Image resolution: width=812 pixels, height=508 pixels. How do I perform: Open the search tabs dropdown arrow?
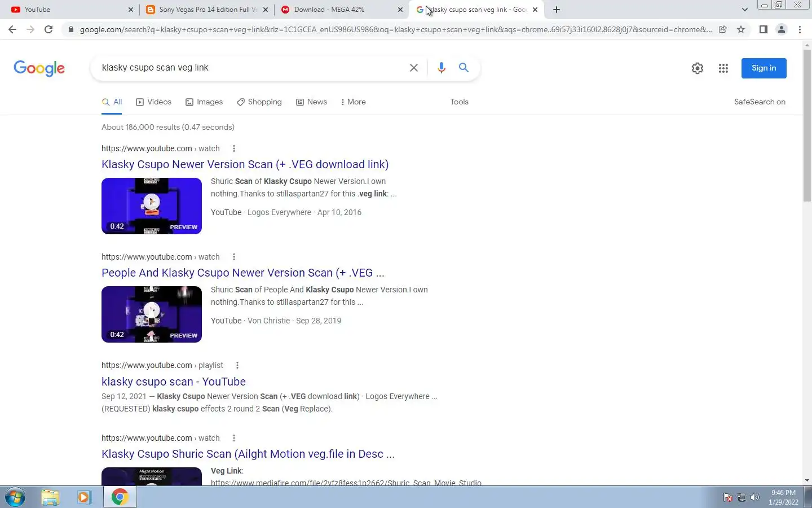[744, 10]
